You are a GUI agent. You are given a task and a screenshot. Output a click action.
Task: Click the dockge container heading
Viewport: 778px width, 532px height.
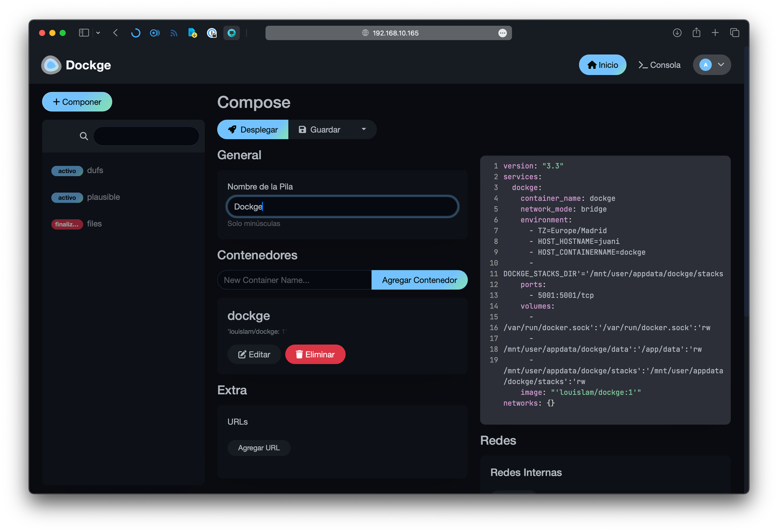coord(249,316)
